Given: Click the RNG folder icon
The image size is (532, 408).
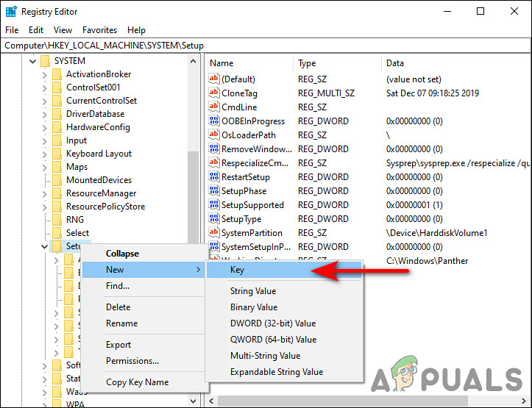Looking at the screenshot, I should (57, 220).
